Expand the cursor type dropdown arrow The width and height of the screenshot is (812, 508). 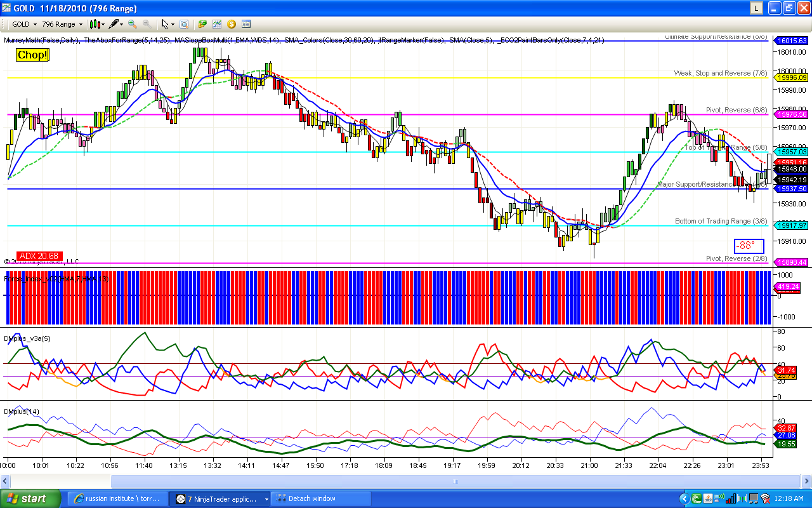coord(173,24)
